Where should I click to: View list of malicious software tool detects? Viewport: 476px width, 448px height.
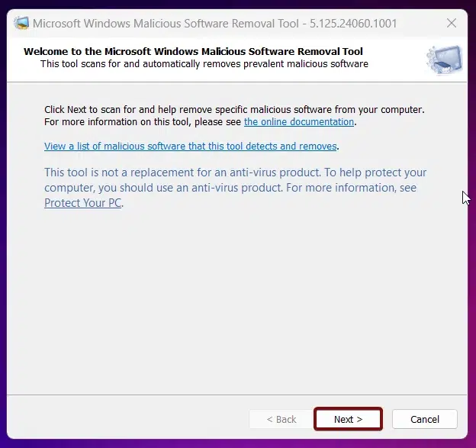[x=191, y=146]
